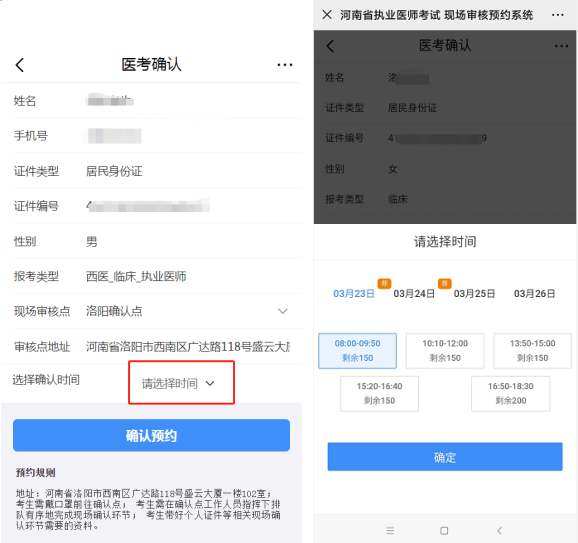Open three-dot menu in left panel header
The height and width of the screenshot is (543, 578).
point(285,65)
